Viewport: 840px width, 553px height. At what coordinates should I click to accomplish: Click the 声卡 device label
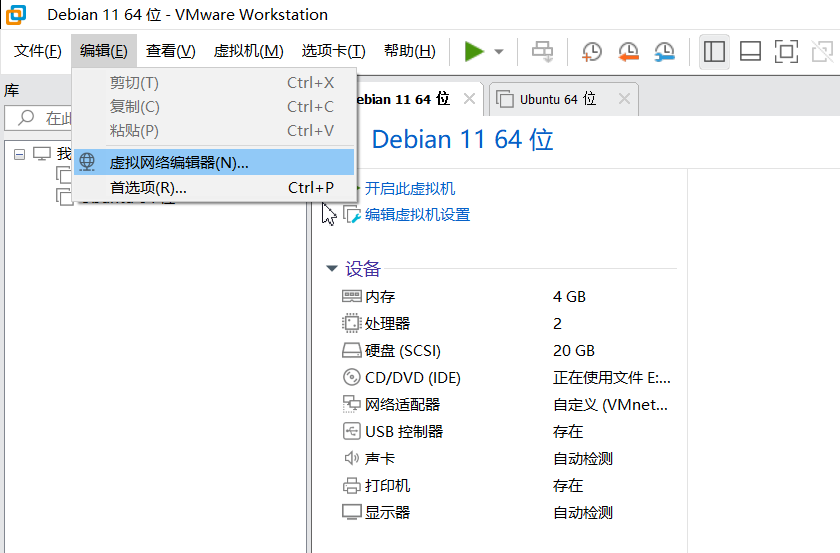tap(380, 459)
